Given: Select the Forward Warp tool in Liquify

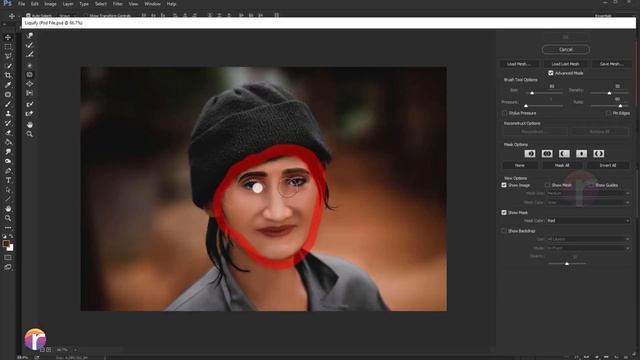Looking at the screenshot, I should coord(30,36).
